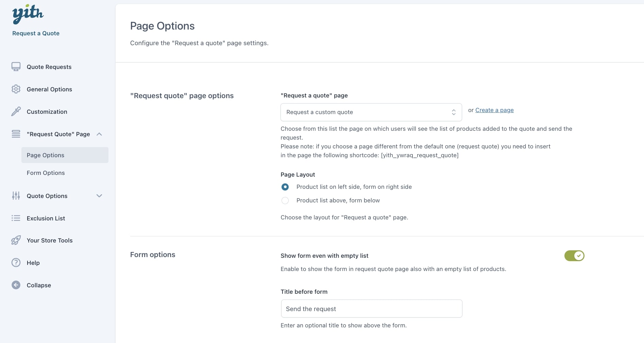This screenshot has height=343, width=644.
Task: Select "Product list on left side" layout
Action: click(285, 187)
